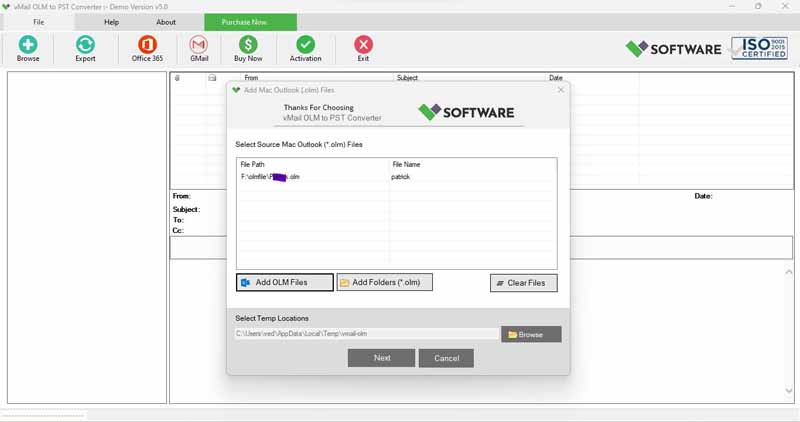The width and height of the screenshot is (800, 422).
Task: Click the app icon in title bar
Action: tap(6, 6)
